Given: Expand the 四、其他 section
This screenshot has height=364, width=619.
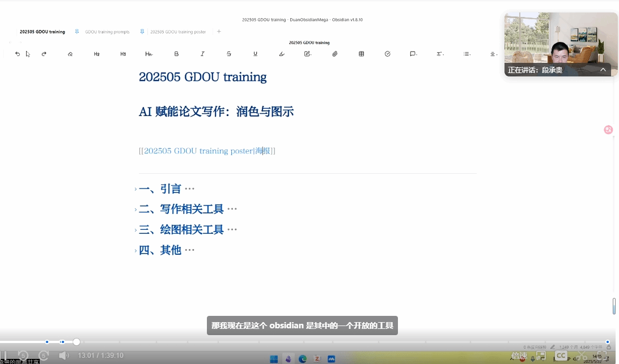Looking at the screenshot, I should pyautogui.click(x=135, y=250).
